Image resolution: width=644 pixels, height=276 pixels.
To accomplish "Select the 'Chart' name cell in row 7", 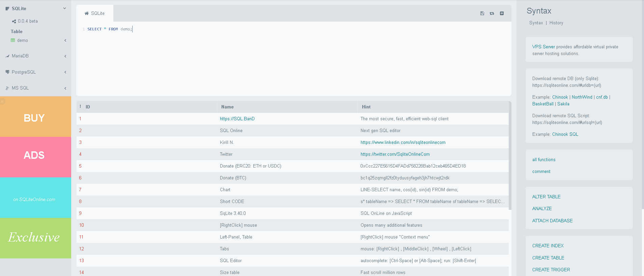I will (x=287, y=190).
